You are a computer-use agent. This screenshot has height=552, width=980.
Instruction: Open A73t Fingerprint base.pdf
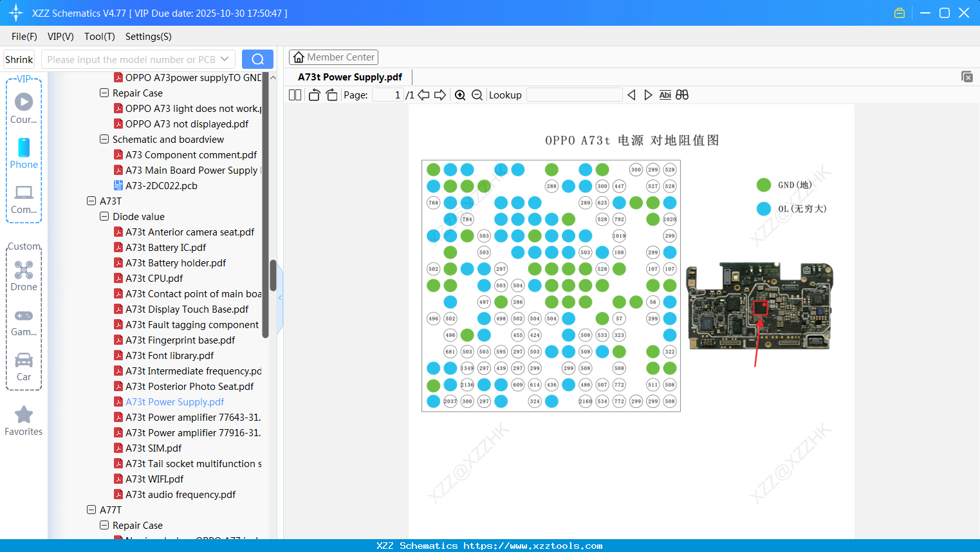tap(180, 340)
